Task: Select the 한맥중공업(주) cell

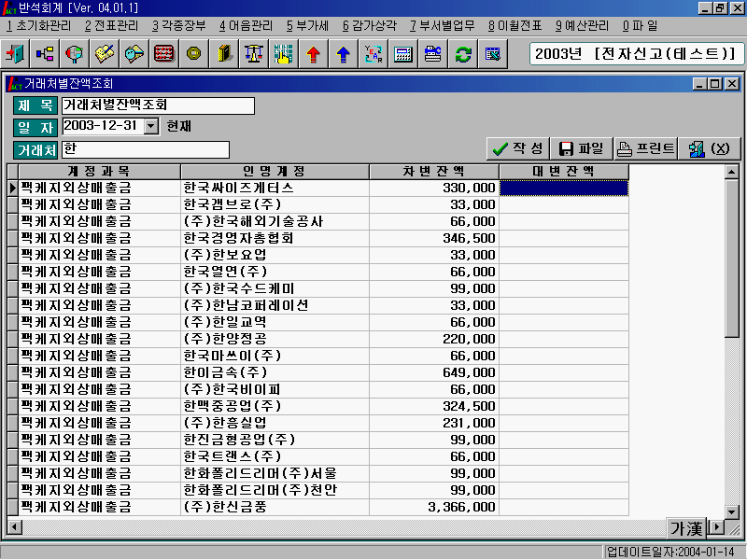Action: (x=275, y=406)
